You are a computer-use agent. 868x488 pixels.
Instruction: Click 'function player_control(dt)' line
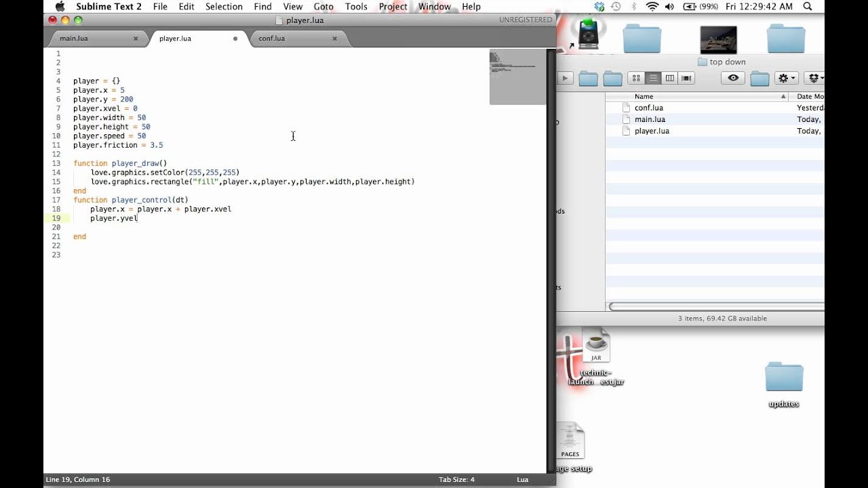pyautogui.click(x=131, y=200)
